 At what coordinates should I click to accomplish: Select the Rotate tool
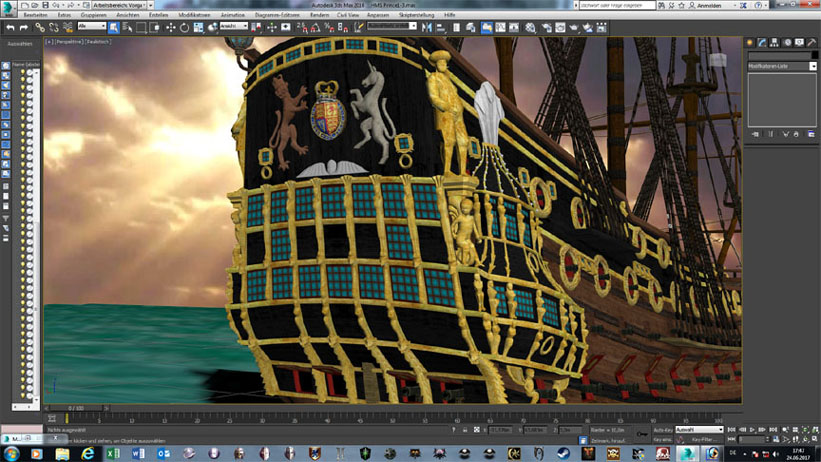point(184,27)
